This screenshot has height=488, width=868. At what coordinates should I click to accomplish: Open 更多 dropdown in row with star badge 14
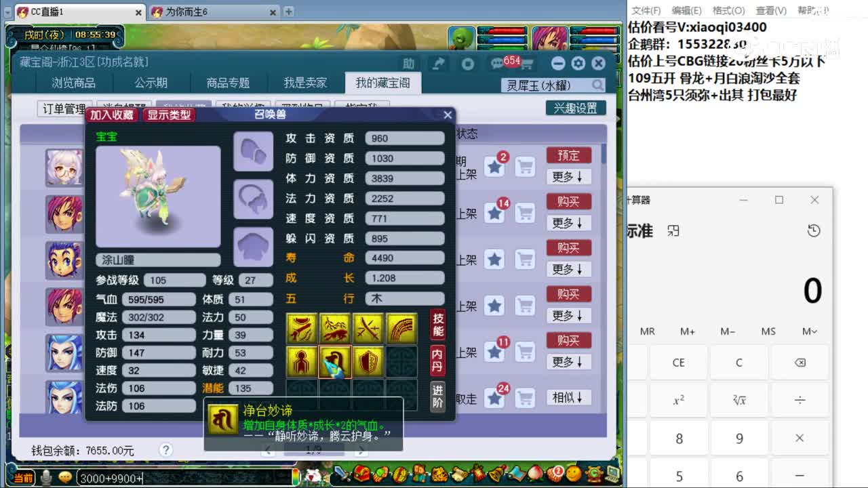pos(569,223)
